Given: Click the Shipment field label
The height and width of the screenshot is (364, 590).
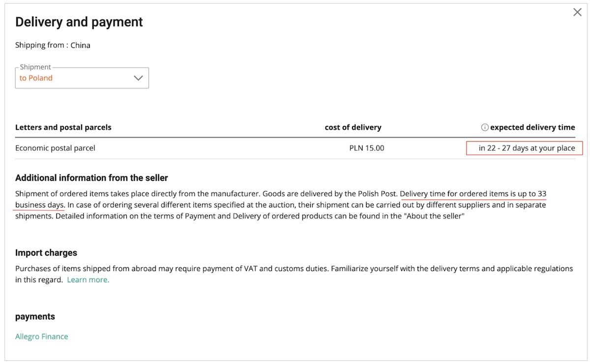Looking at the screenshot, I should (35, 67).
